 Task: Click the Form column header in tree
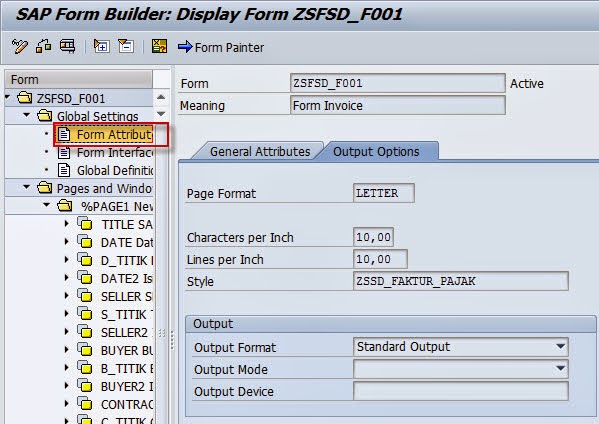coord(79,79)
